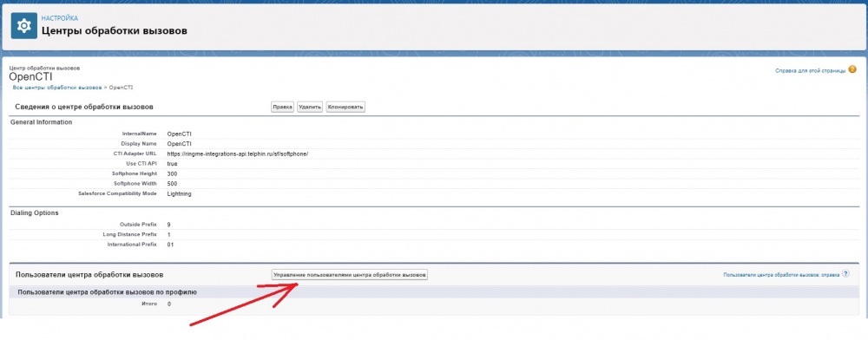Click the Display Name value OpenCTI
Image resolution: width=868 pixels, height=340 pixels.
coord(180,144)
